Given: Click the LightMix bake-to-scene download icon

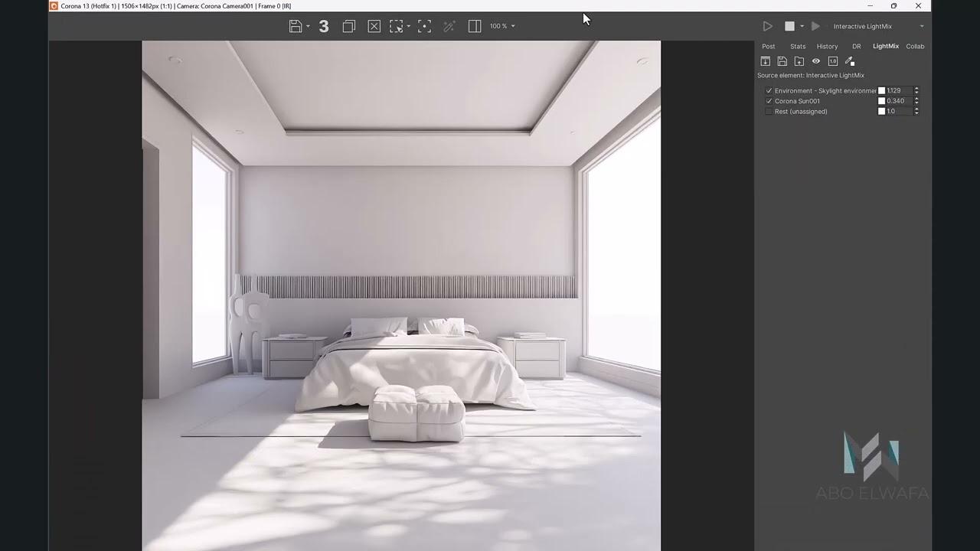Looking at the screenshot, I should pyautogui.click(x=765, y=61).
